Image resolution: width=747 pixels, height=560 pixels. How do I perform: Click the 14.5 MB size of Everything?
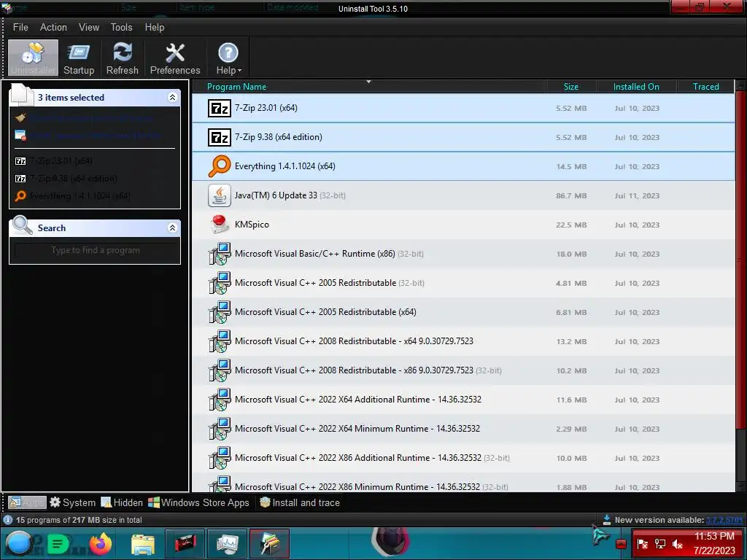[571, 167]
